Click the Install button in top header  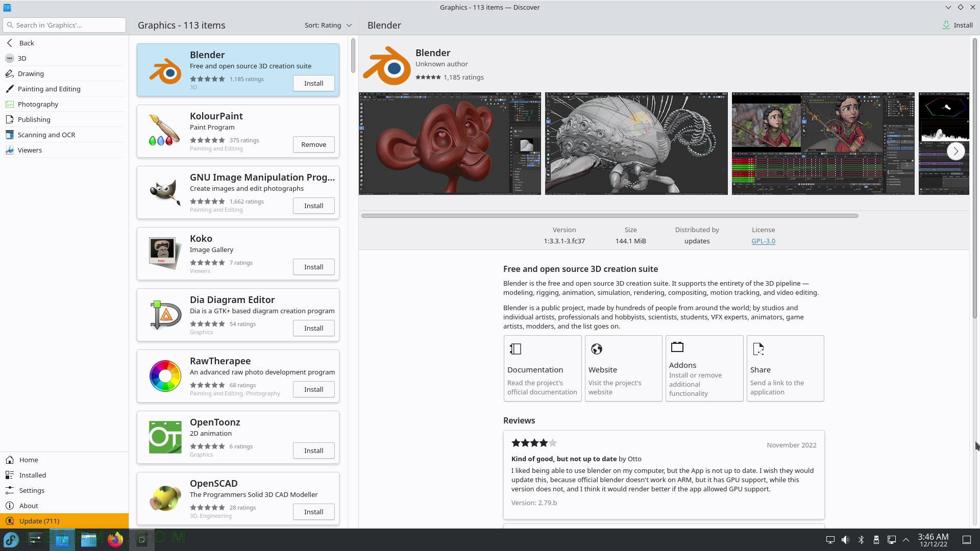click(958, 25)
